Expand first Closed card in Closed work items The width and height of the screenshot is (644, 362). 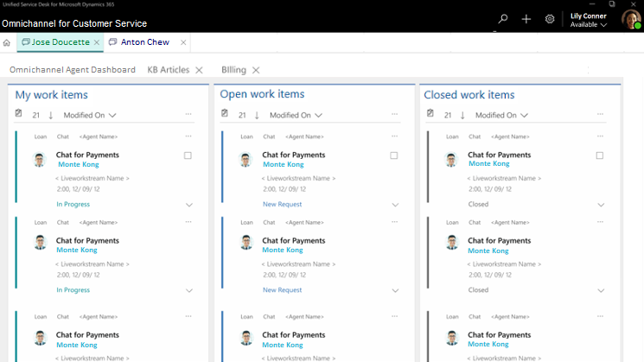(601, 205)
